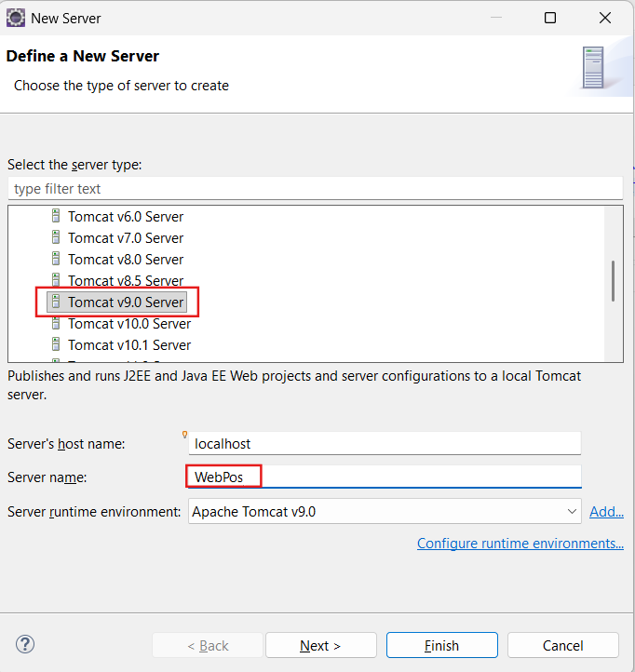
Task: Click the Cancel button
Action: (563, 645)
